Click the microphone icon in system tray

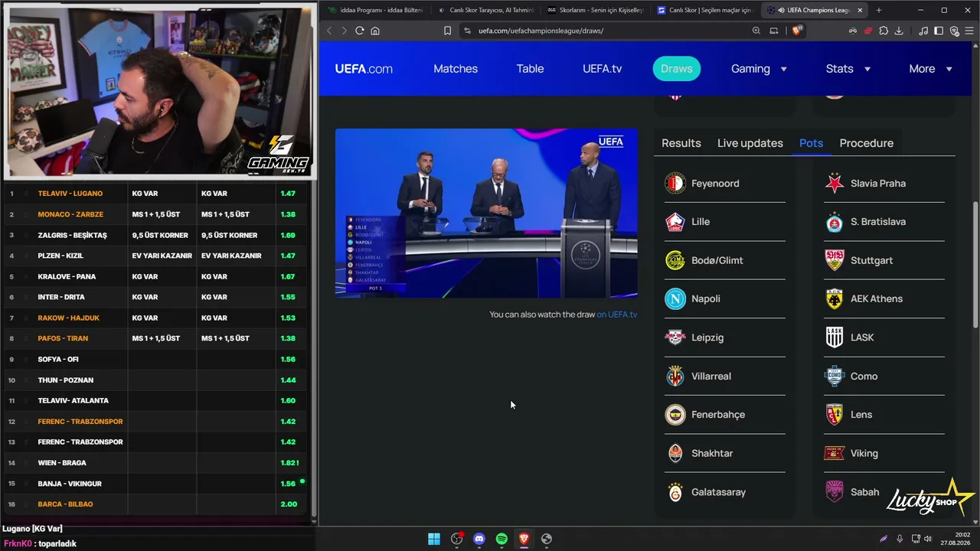900,539
